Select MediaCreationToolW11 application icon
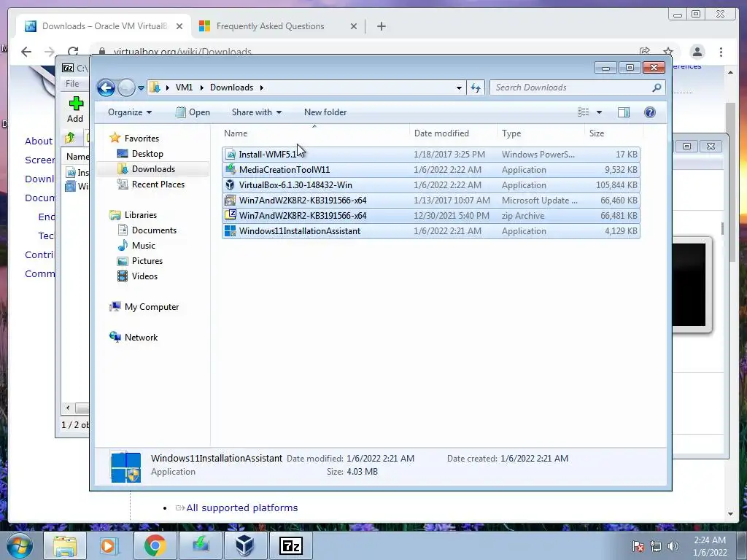Image resolution: width=747 pixels, height=560 pixels. (x=231, y=169)
